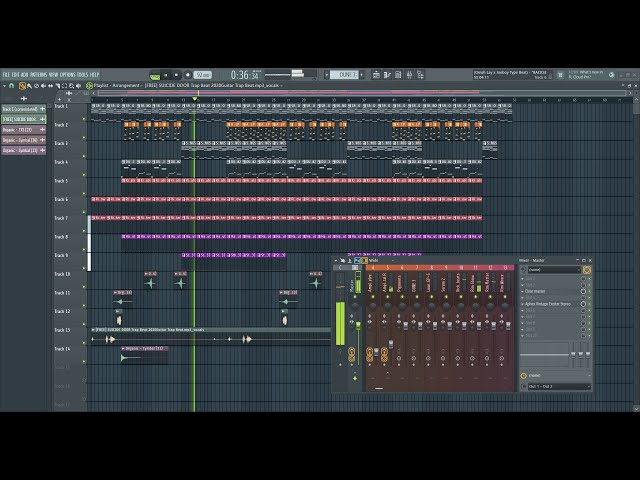Open the TOOLS menu
Viewport: 640px width, 480px height.
(82, 75)
